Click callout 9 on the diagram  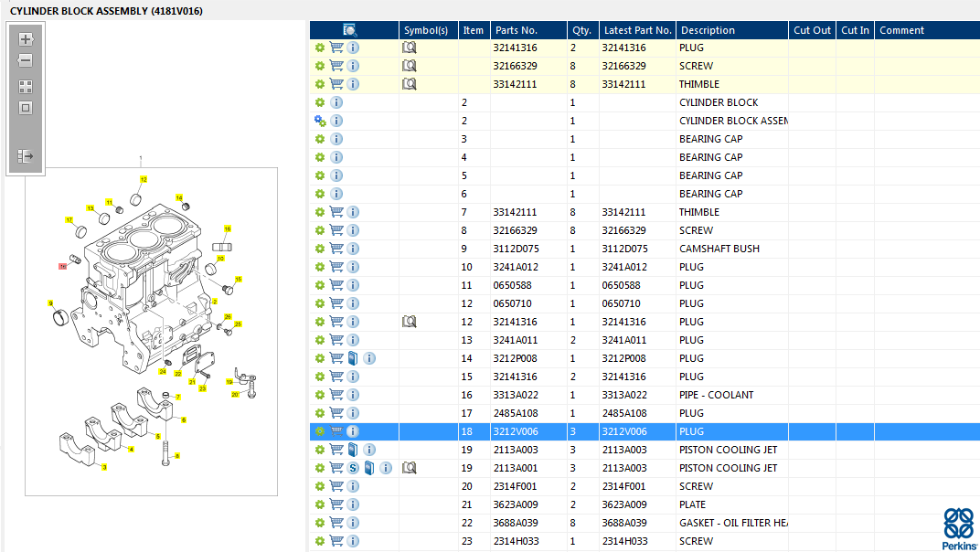pyautogui.click(x=50, y=303)
